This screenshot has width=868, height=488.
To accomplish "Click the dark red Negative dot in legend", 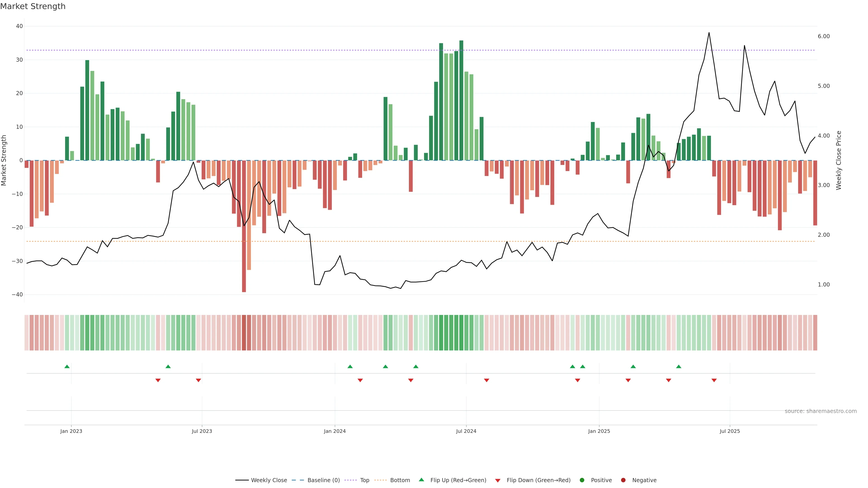I will (623, 480).
